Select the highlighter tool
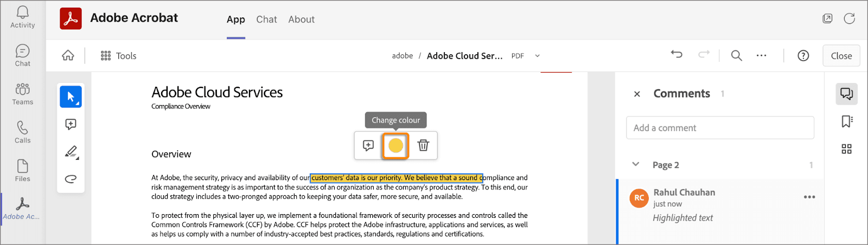 point(71,152)
